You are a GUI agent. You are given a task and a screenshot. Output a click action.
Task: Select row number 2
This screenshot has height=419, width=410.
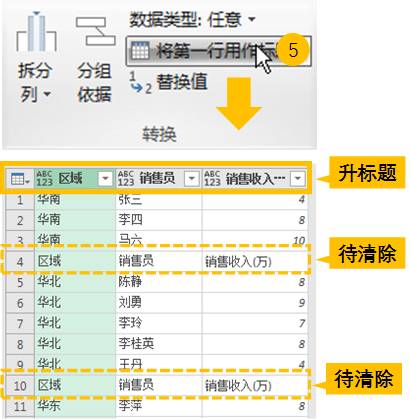pyautogui.click(x=20, y=220)
